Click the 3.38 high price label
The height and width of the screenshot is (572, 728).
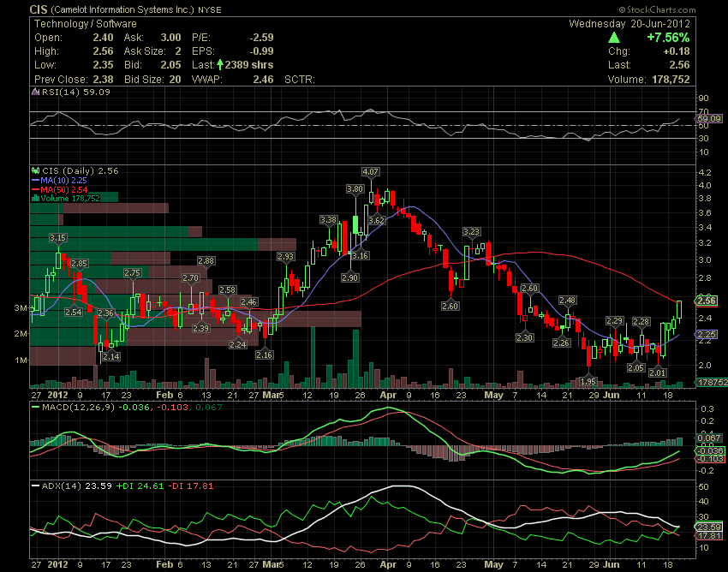click(329, 219)
